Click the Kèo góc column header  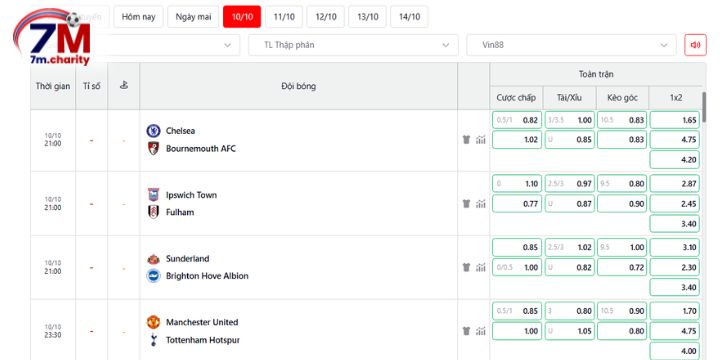(622, 97)
